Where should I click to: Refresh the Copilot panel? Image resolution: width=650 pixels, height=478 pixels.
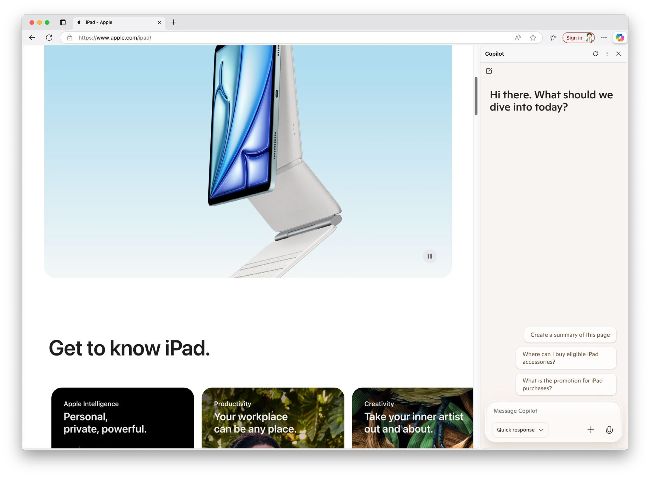(596, 54)
